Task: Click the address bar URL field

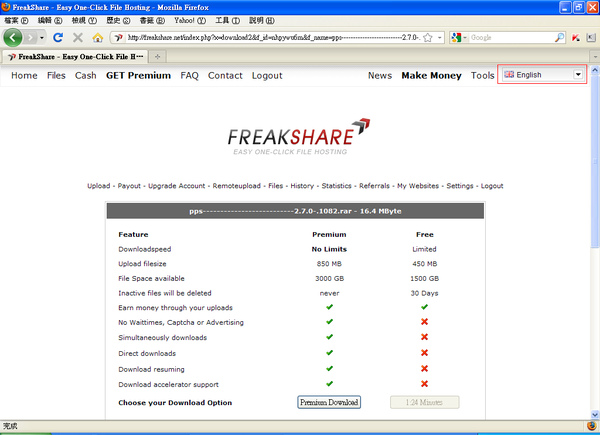Action: 274,37
